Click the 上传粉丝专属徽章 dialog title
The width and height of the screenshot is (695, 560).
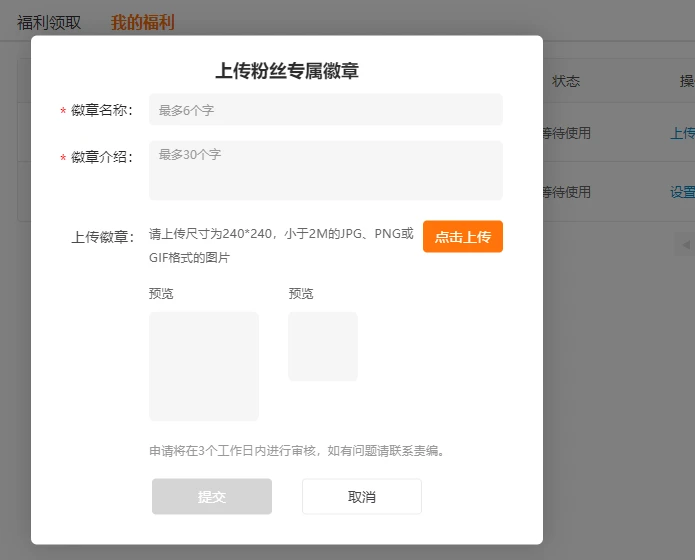point(287,70)
